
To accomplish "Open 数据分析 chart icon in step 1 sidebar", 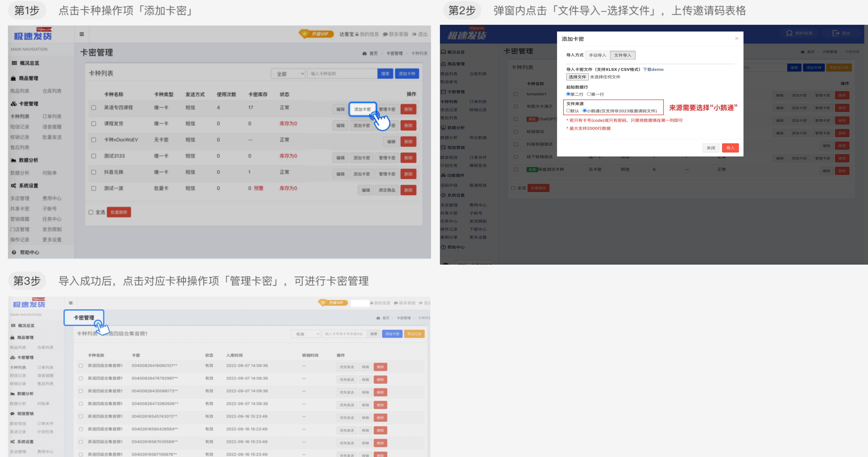I will (13, 160).
